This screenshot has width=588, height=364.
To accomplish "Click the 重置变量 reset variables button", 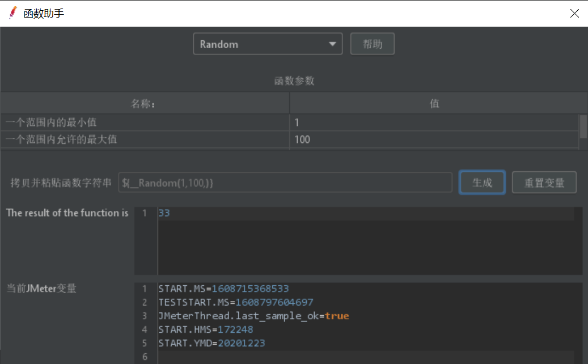I will click(x=544, y=183).
